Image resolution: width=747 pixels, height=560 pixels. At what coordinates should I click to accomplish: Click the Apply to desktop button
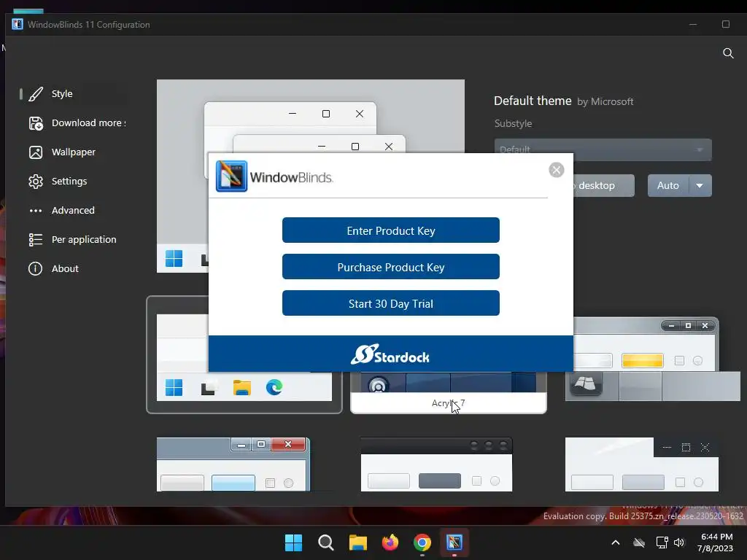[603, 186]
